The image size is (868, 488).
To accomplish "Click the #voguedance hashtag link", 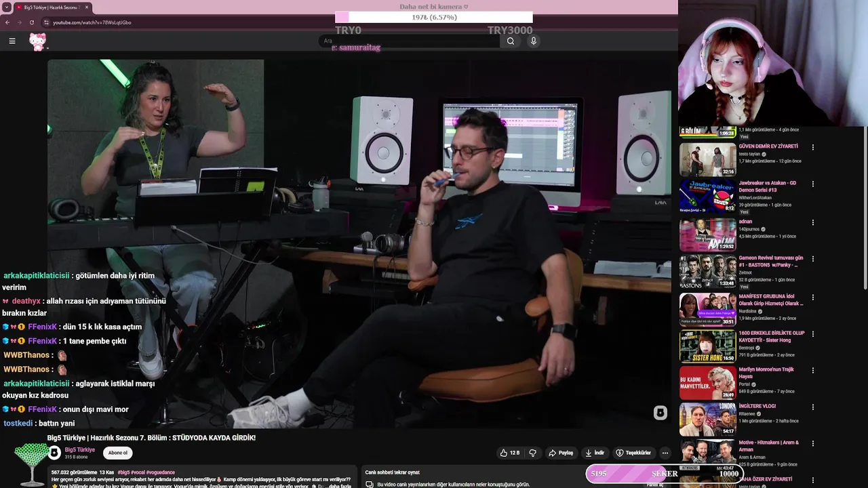I will click(160, 472).
